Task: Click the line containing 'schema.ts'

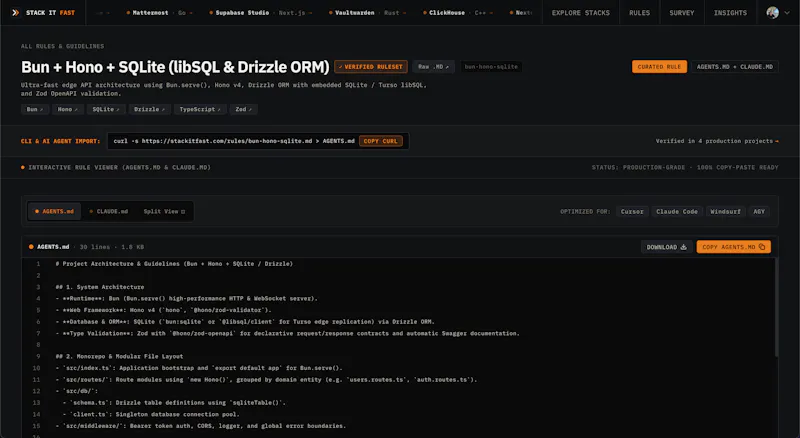Action: coord(174,403)
